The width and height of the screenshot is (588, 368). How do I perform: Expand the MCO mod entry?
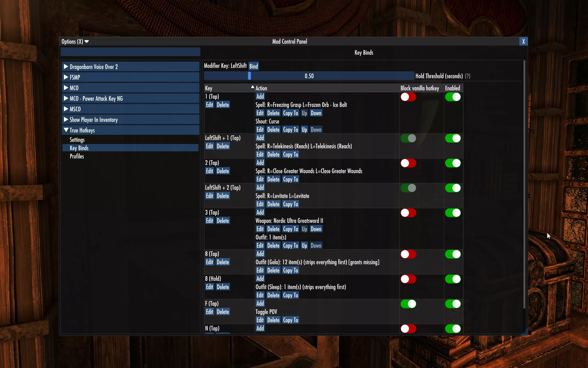click(131, 88)
